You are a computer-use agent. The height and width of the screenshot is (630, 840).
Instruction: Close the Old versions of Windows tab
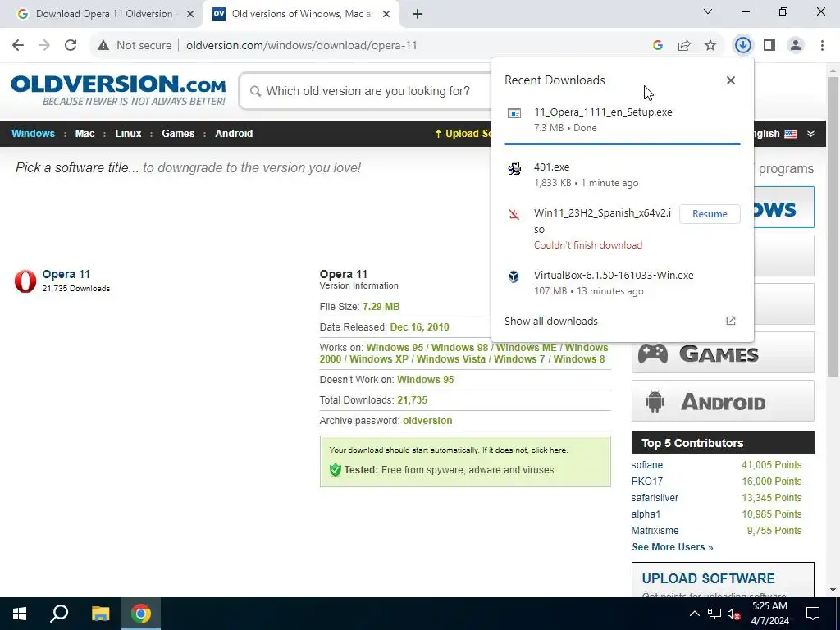pos(386,14)
